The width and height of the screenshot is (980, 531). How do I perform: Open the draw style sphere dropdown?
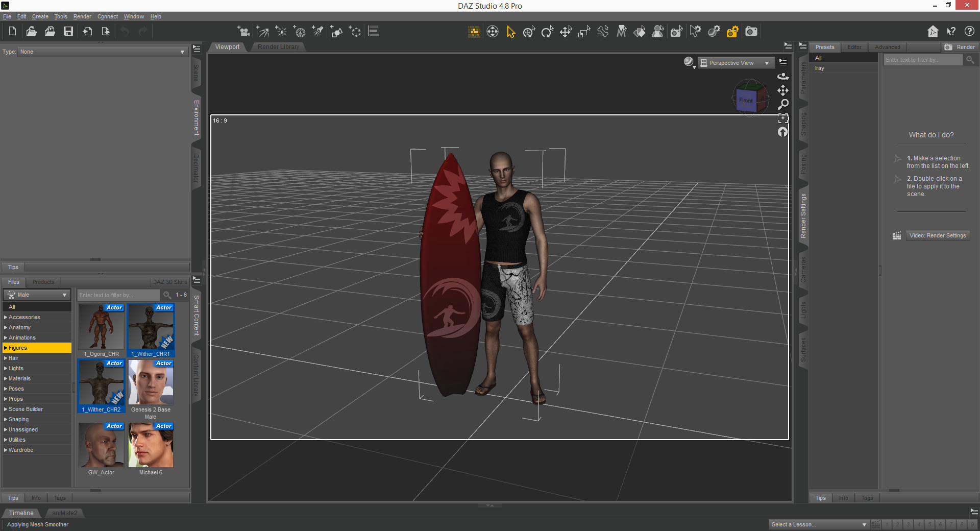point(690,62)
